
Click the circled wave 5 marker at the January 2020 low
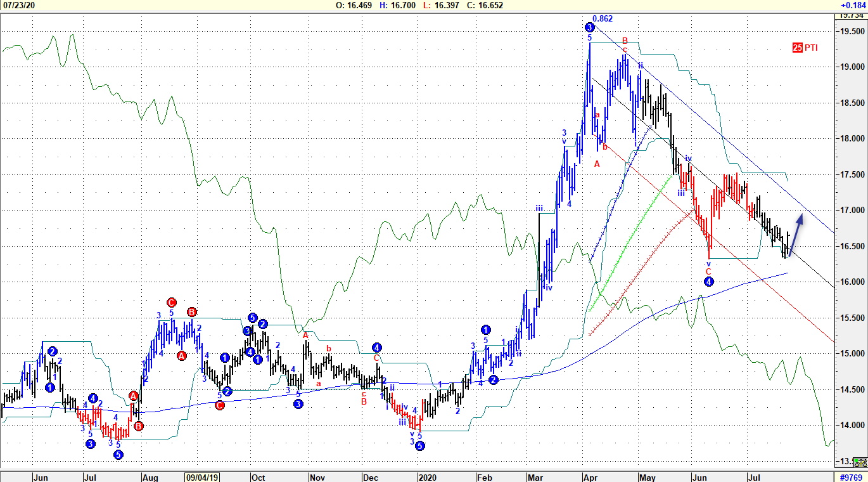(x=420, y=445)
